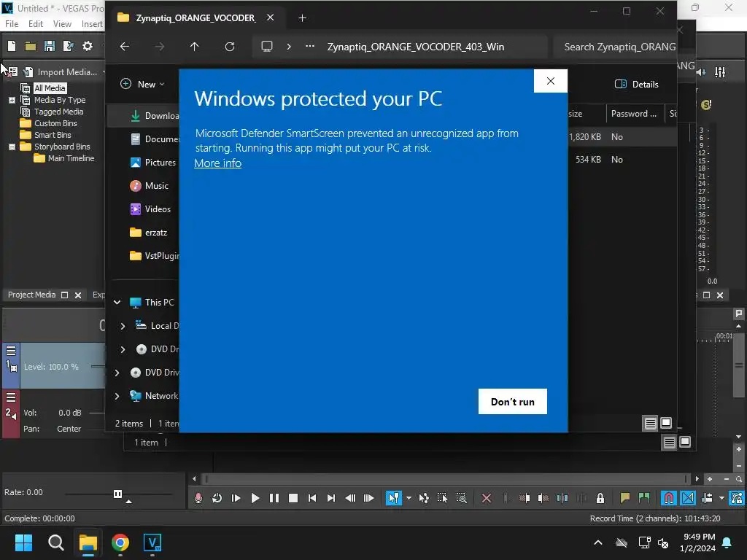Click Play From Start in VEGAS
The height and width of the screenshot is (560, 747).
pyautogui.click(x=236, y=498)
